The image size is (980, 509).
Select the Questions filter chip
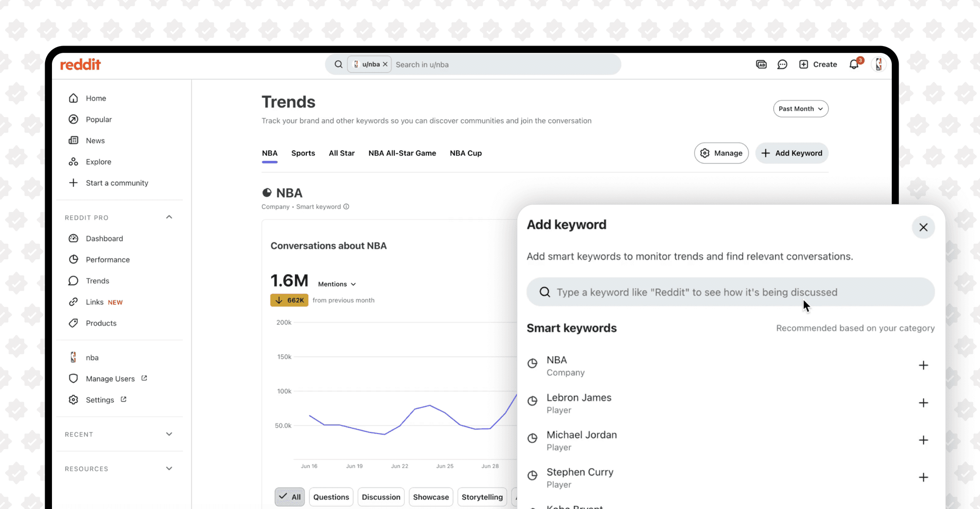coord(331,497)
